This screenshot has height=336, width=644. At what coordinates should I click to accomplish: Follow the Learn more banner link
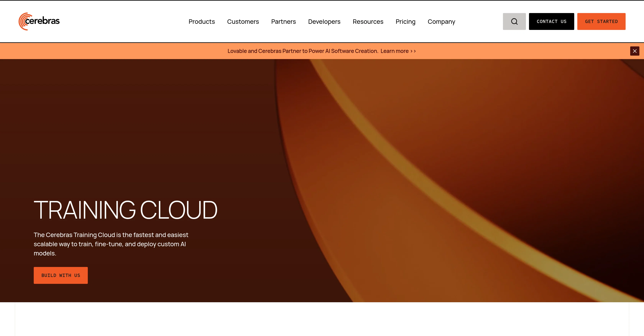(x=398, y=51)
